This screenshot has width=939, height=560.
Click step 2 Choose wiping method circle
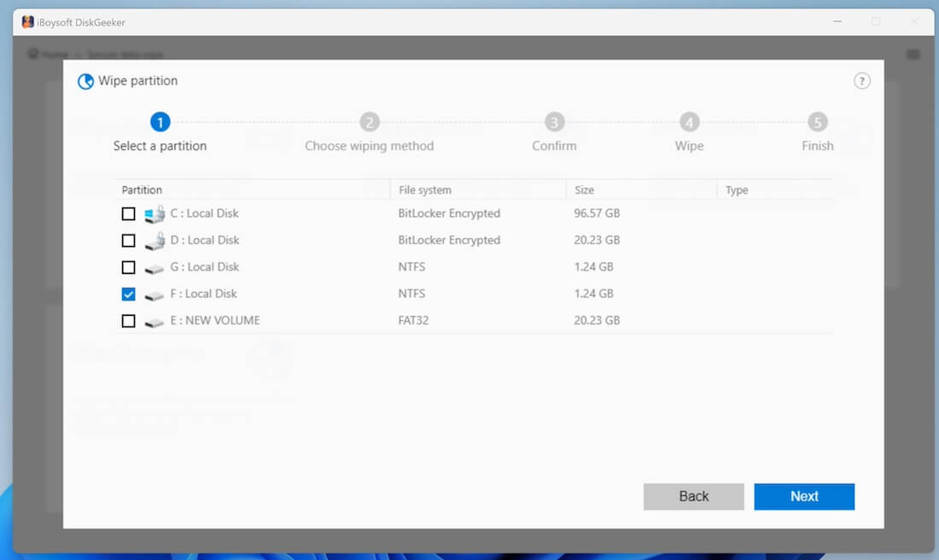click(370, 122)
